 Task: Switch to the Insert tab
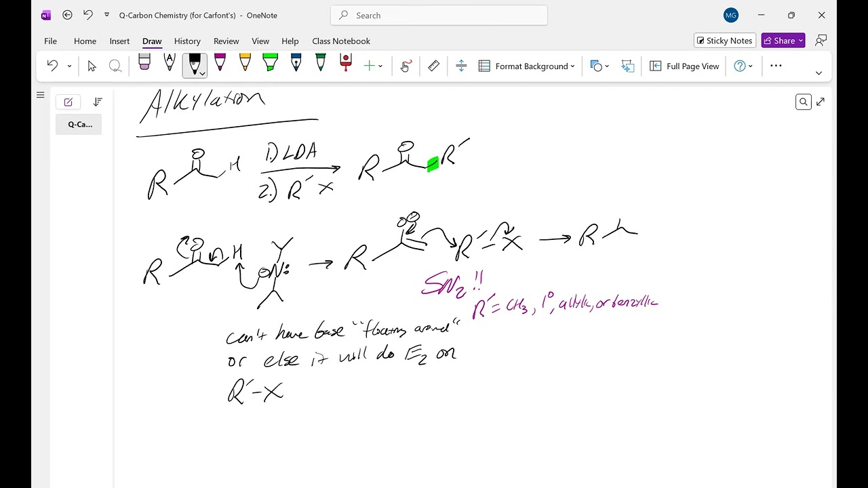pyautogui.click(x=119, y=41)
